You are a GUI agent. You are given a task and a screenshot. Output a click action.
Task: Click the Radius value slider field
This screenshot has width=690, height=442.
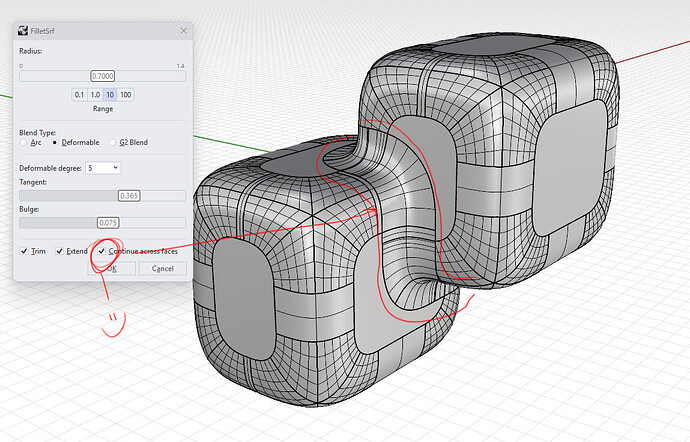(x=103, y=76)
